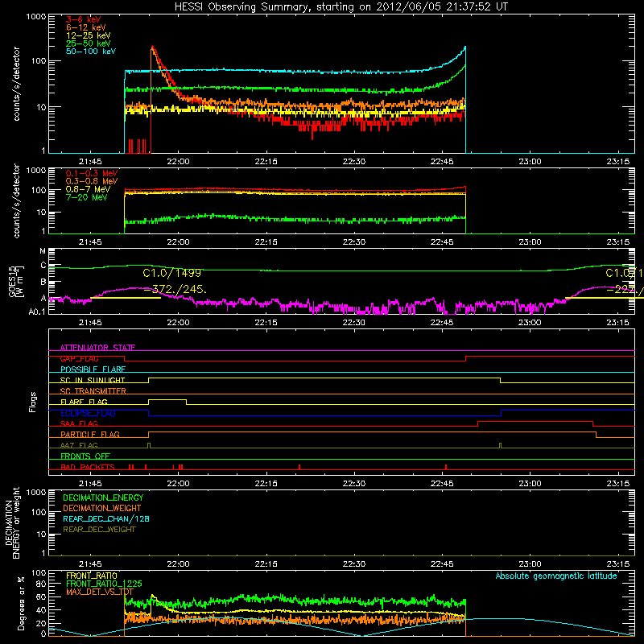
Task: Click the BAD_PACKETS label
Action: tap(88, 467)
